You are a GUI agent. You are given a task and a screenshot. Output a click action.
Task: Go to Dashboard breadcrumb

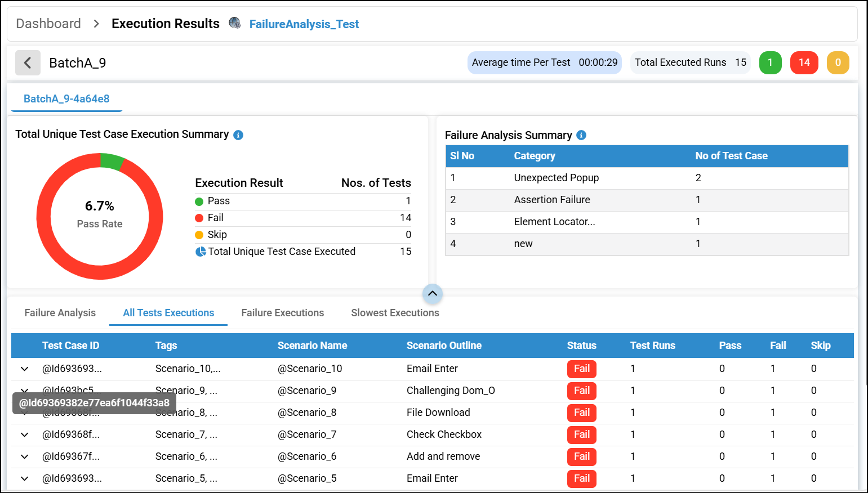point(48,24)
